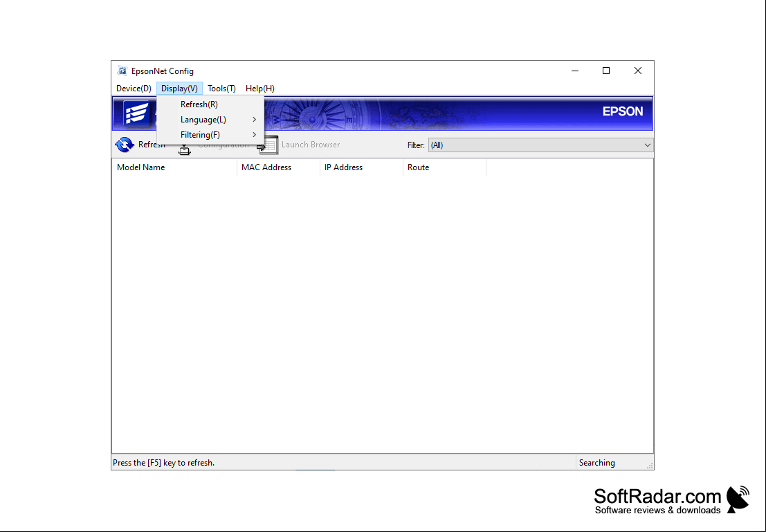Viewport: 766px width, 532px height.
Task: Click the EPSON brand text in banner
Action: (x=623, y=111)
